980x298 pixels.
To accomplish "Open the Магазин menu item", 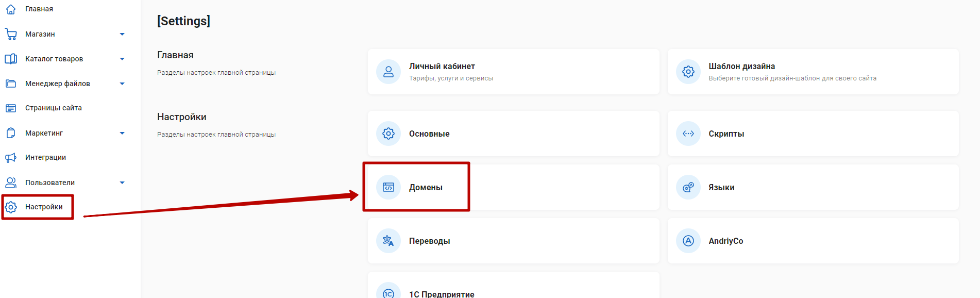I will (x=40, y=34).
